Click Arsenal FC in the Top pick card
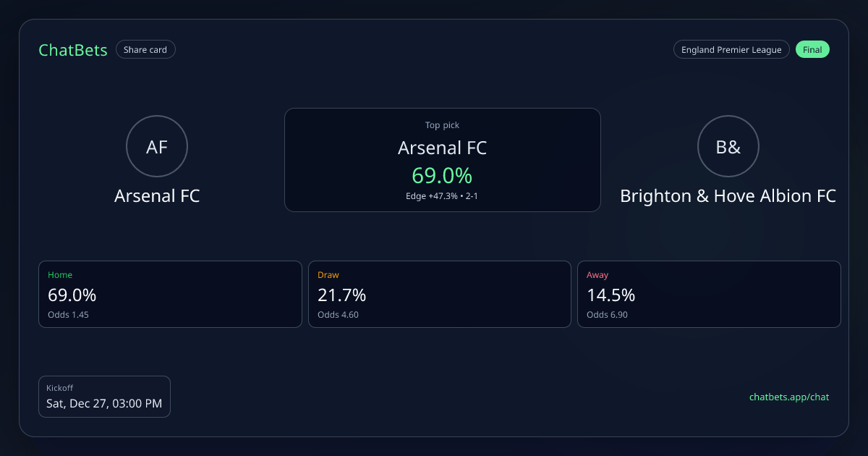This screenshot has width=868, height=456. point(442,148)
